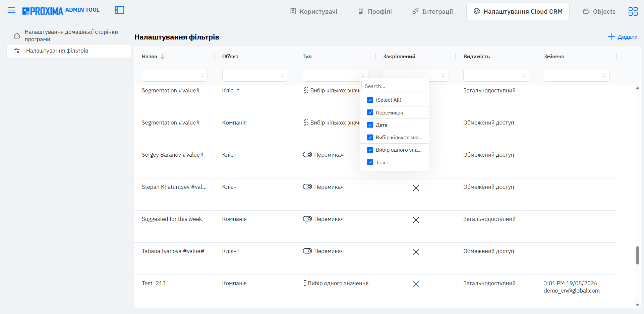Click Загальнодоступний in the Test_213 row
Image resolution: width=644 pixels, height=314 pixels.
[489, 284]
